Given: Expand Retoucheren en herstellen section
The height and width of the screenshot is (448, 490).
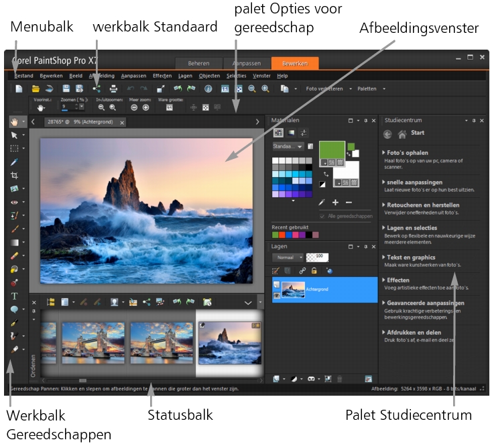Looking at the screenshot, I should click(423, 205).
